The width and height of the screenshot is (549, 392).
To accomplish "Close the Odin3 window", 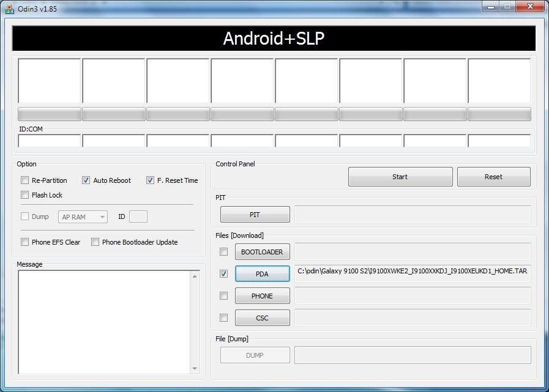I will 530,7.
